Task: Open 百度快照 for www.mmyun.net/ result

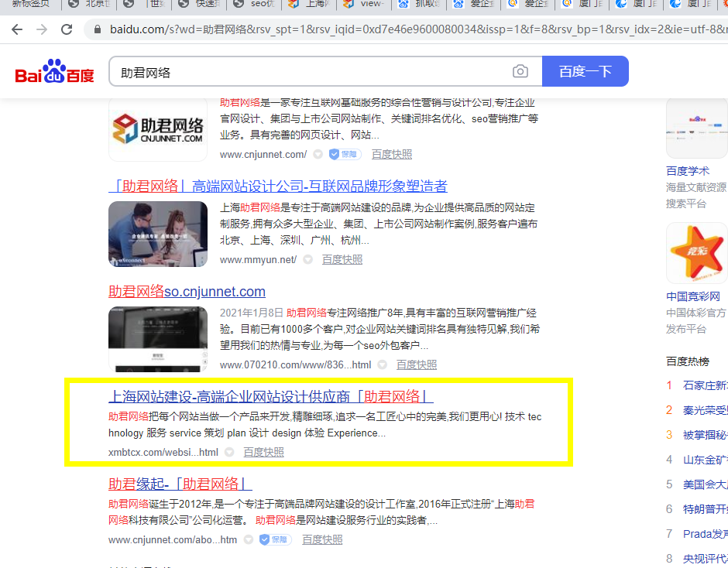Action: point(342,260)
